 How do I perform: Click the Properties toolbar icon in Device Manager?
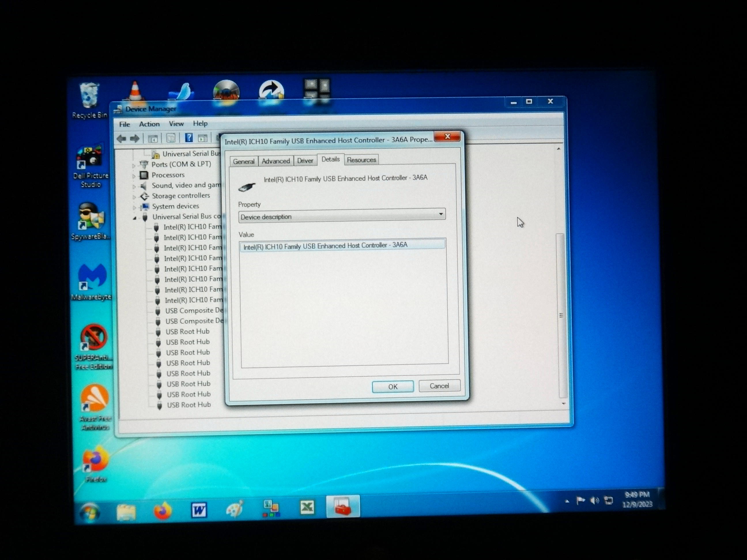[171, 138]
